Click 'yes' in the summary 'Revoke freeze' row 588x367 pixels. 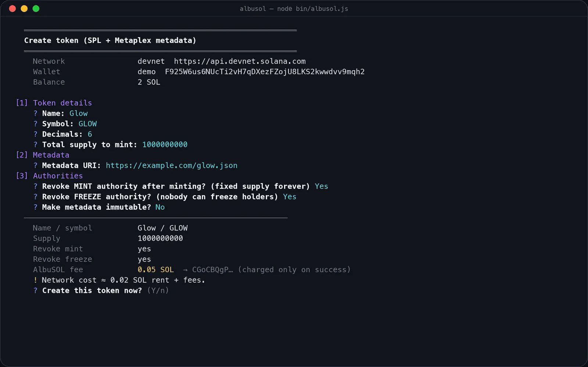pyautogui.click(x=144, y=259)
